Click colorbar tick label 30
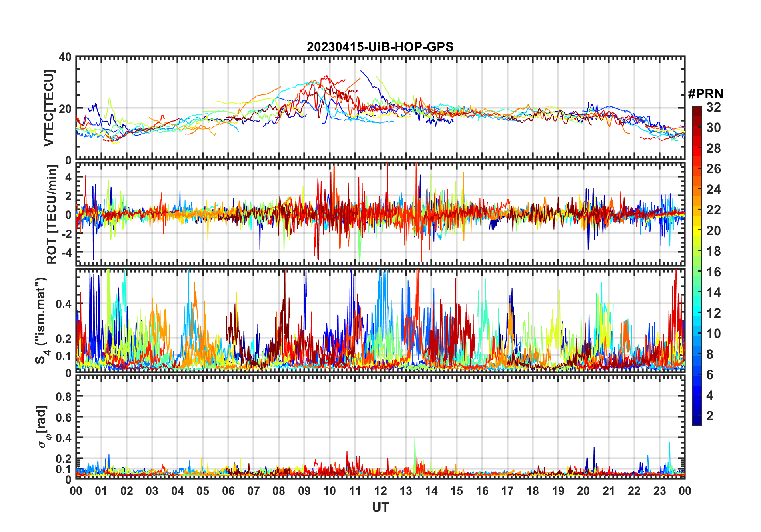The height and width of the screenshot is (532, 761). [713, 128]
